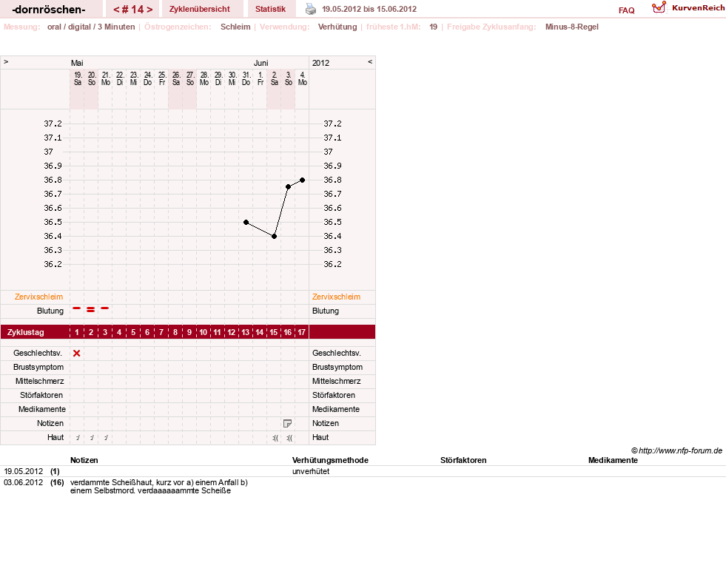Image resolution: width=726 pixels, height=588 pixels.
Task: Click the skin smiley on May 19
Action: 78,438
